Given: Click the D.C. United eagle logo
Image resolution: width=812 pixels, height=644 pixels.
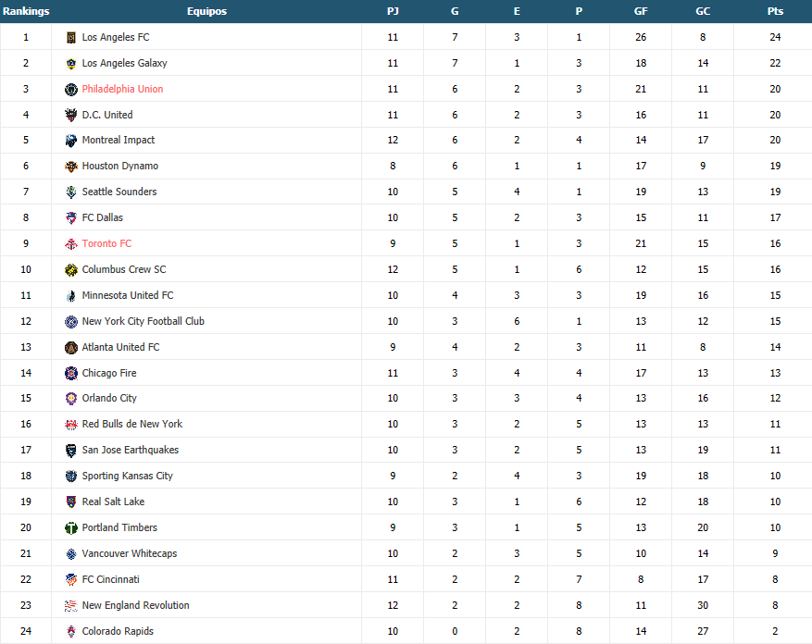Looking at the screenshot, I should 71,116.
